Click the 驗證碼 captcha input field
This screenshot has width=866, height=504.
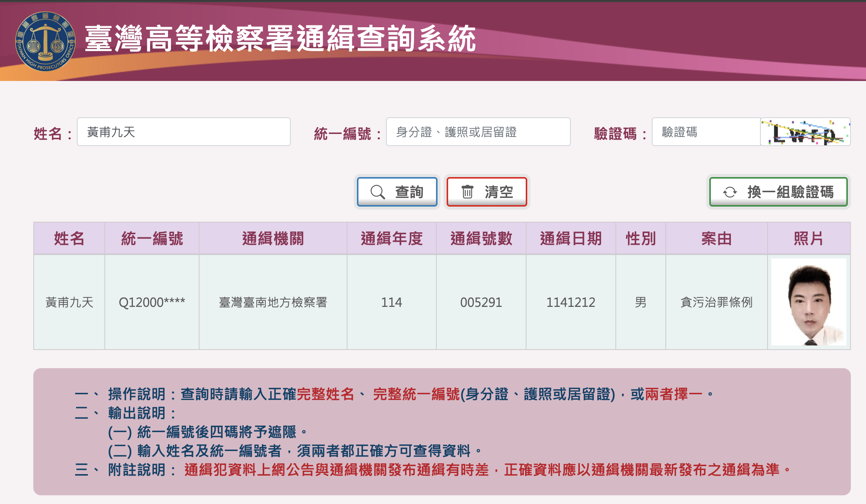point(706,132)
